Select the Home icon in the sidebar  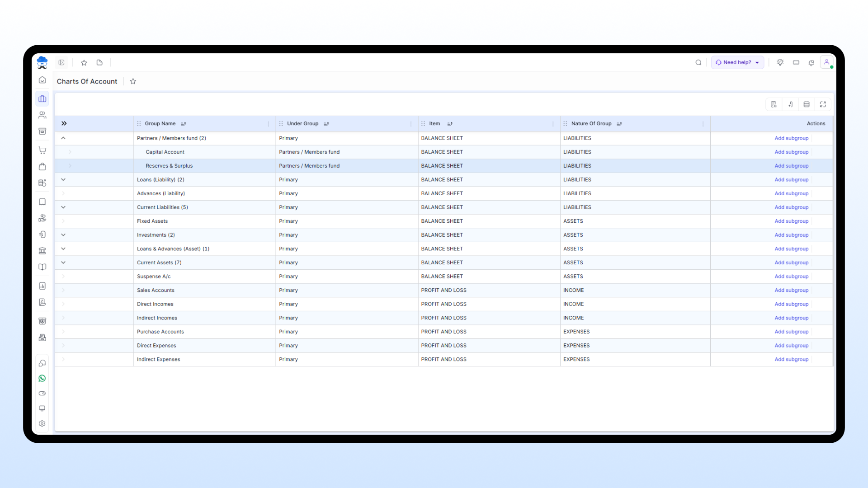point(42,80)
